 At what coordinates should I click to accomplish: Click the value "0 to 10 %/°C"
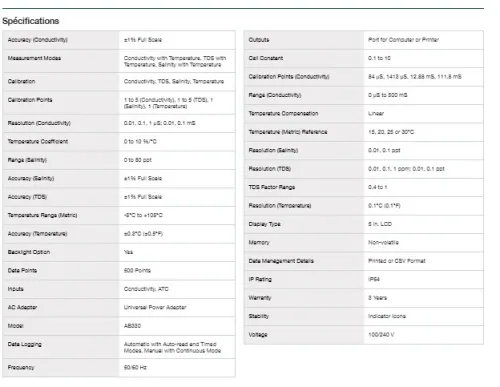[140, 142]
